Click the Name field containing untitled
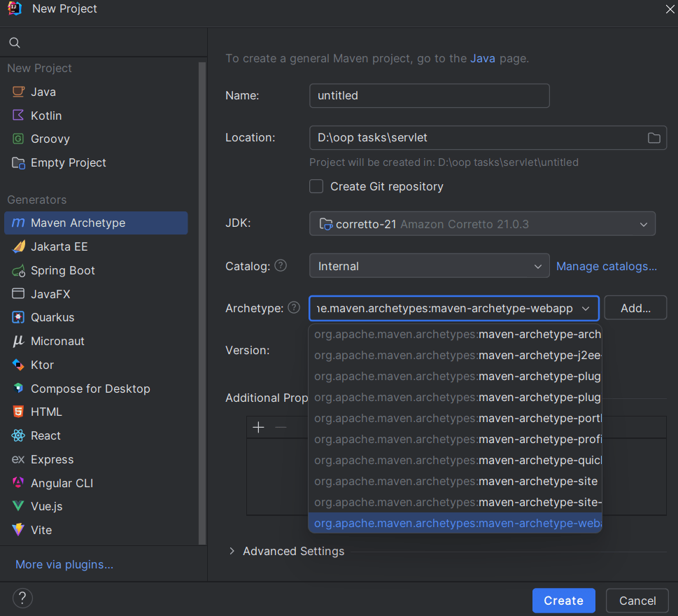 click(x=430, y=96)
